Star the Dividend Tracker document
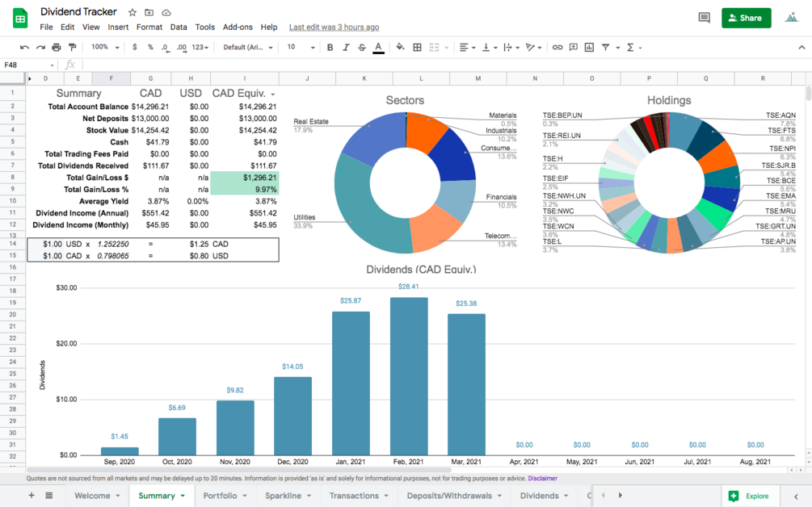Viewport: 812px width, 507px height. point(133,12)
